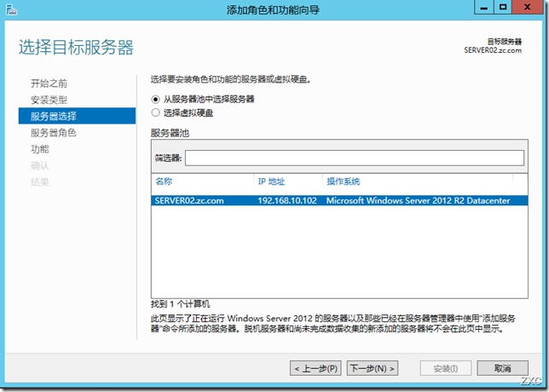Sort by 'IP 地址' column header
Image resolution: width=549 pixels, height=392 pixels.
click(271, 182)
